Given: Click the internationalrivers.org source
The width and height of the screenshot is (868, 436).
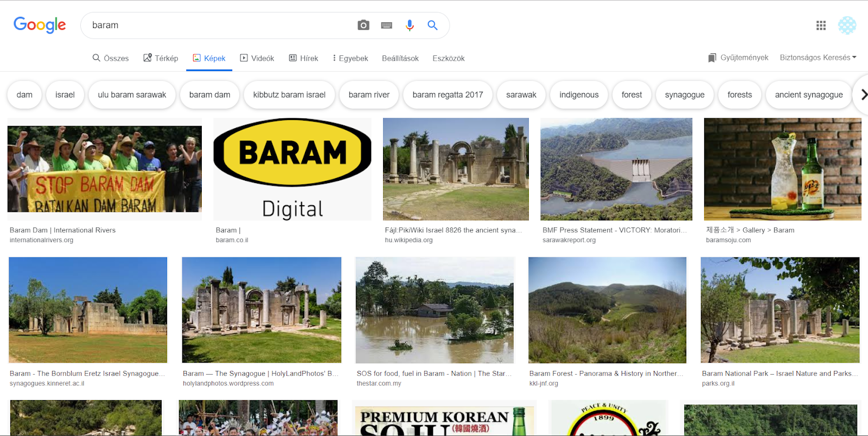Looking at the screenshot, I should pos(41,240).
